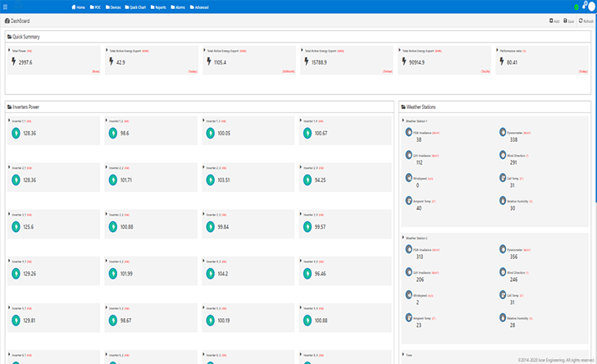Open the Devices menu
This screenshot has width=597, height=364.
pyautogui.click(x=113, y=7)
